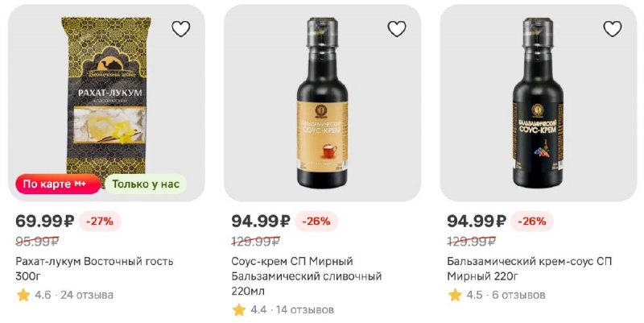Click the 4.4 rating star icon
644x323 pixels.
coord(239,310)
